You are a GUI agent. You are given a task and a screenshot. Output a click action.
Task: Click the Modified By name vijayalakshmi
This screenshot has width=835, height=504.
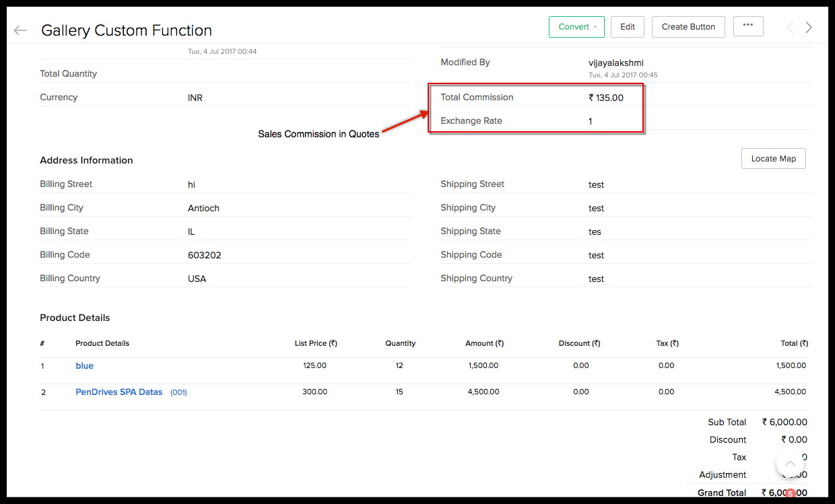coord(616,63)
